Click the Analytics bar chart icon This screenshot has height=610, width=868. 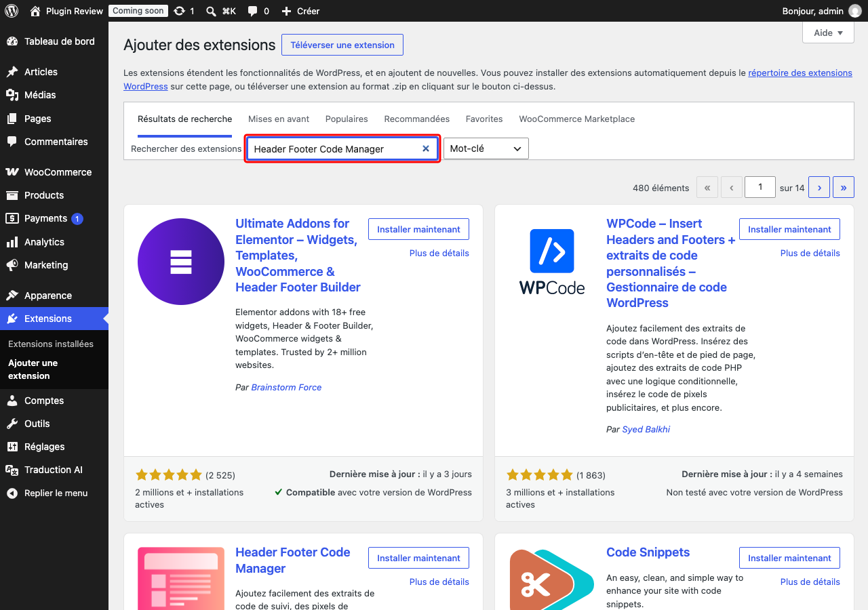[12, 242]
